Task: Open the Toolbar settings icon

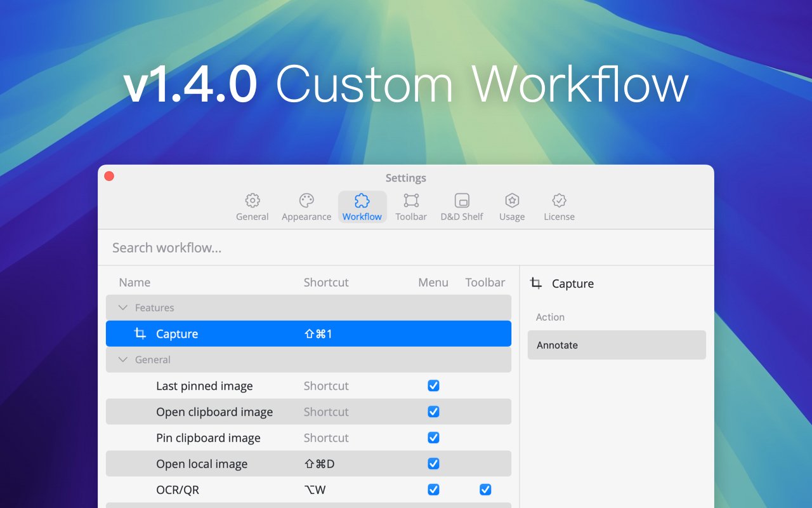Action: tap(411, 201)
